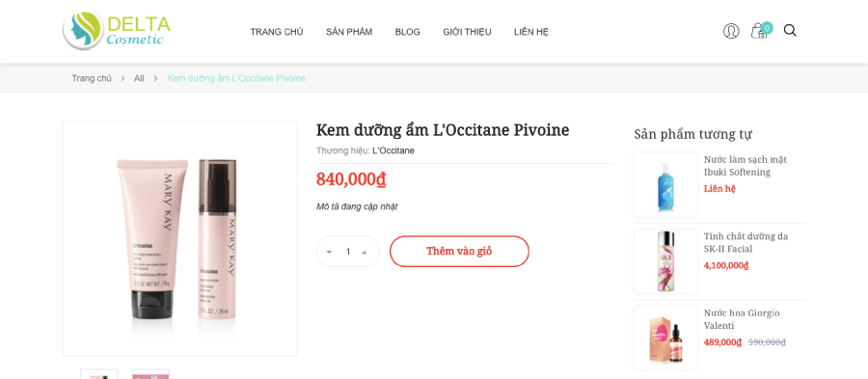Open the Liên hệ menu item
This screenshot has width=868, height=379.
tap(530, 32)
